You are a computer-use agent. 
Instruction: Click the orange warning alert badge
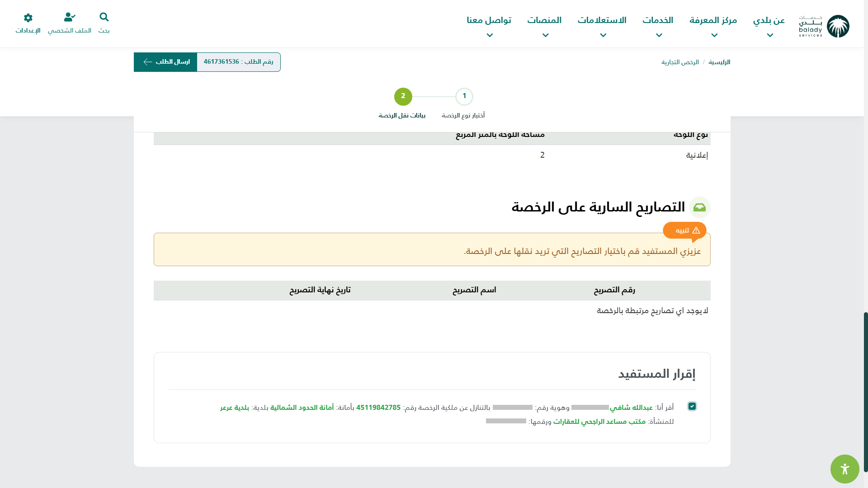(684, 230)
